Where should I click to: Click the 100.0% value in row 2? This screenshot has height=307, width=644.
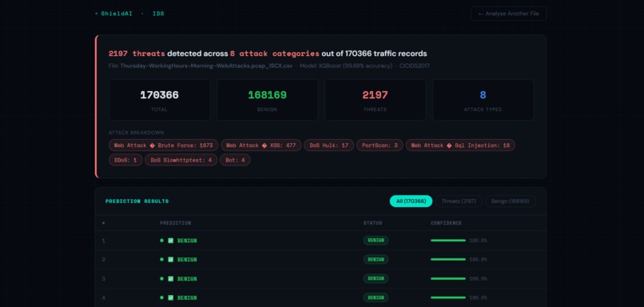click(x=478, y=259)
